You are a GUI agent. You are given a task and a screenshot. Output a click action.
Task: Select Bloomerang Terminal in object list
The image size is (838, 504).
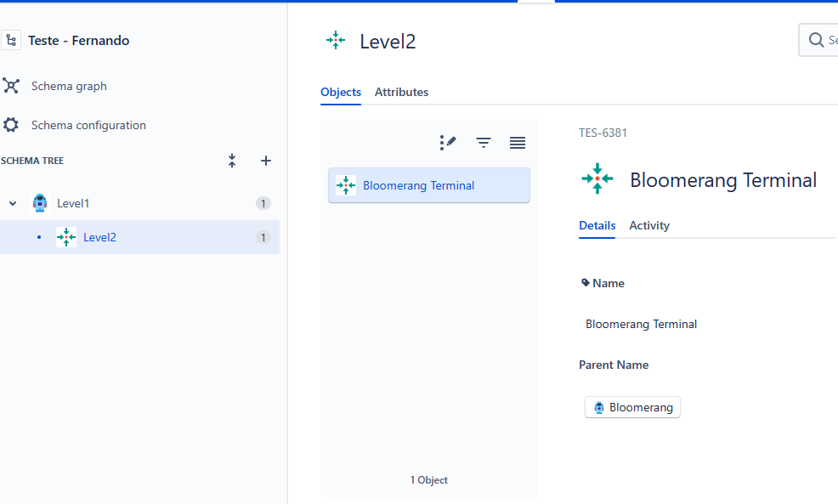coord(429,185)
